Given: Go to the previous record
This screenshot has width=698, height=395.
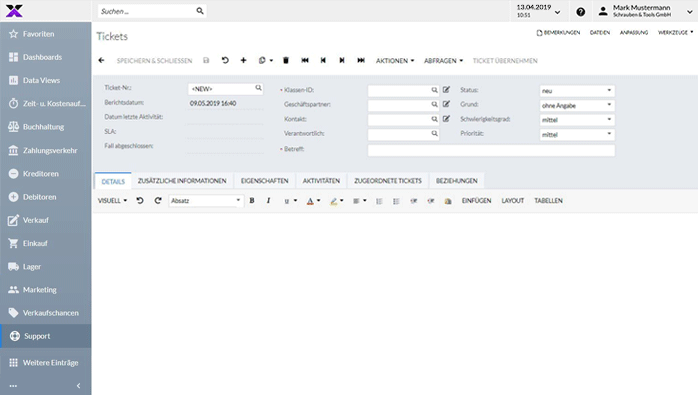Looking at the screenshot, I should point(323,60).
